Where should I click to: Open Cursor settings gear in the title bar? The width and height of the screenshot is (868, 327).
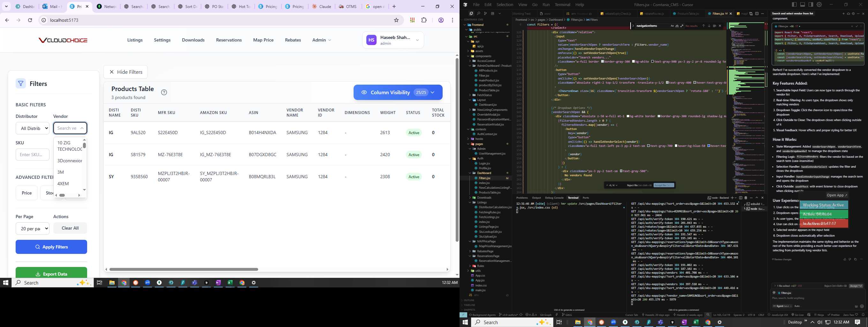[819, 4]
